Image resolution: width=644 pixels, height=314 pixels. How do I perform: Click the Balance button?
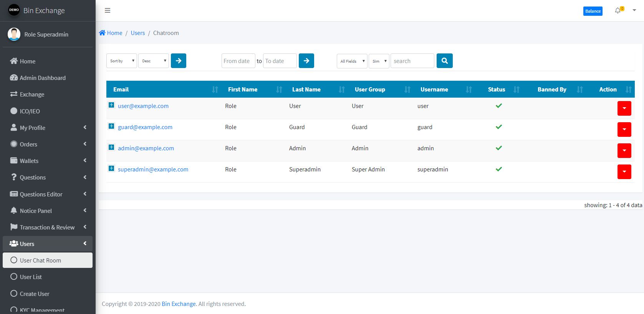(x=593, y=11)
